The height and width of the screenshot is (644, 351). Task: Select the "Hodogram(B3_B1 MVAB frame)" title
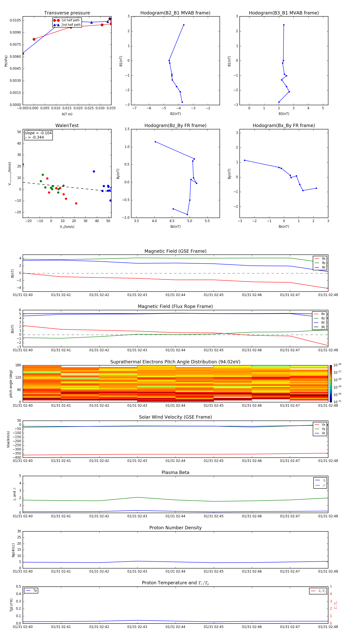coord(284,13)
